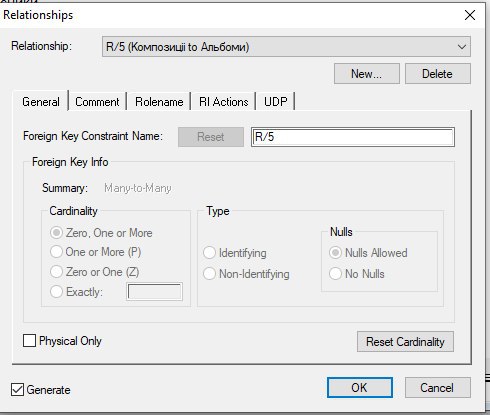Click the Many-to-Many summary text
Image resolution: width=490 pixels, height=415 pixels.
[x=138, y=188]
